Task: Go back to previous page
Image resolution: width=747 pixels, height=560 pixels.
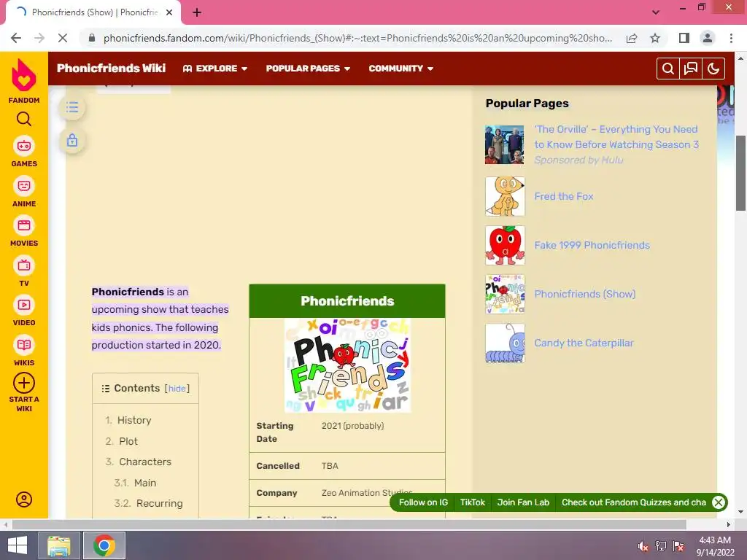Action: point(16,38)
